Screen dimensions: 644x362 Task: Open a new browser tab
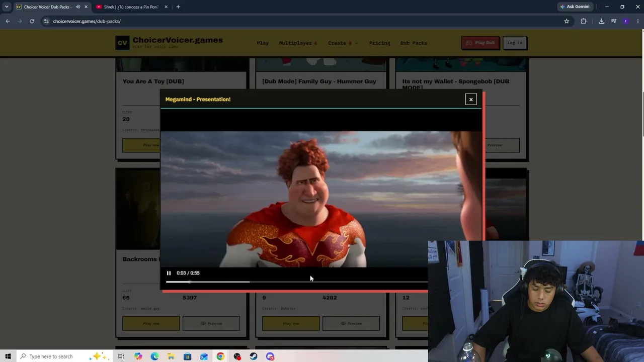pyautogui.click(x=178, y=7)
